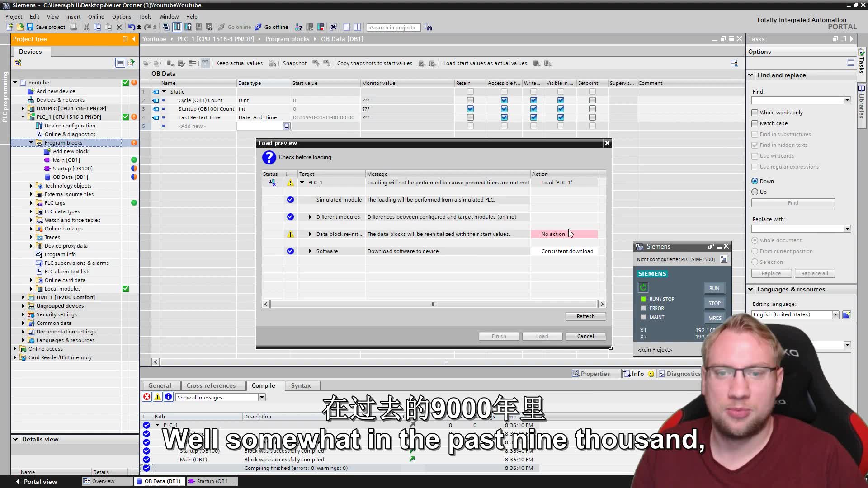Viewport: 868px width, 488px height.
Task: Toggle Visible in HMI for Last Restart Time
Action: pos(561,117)
